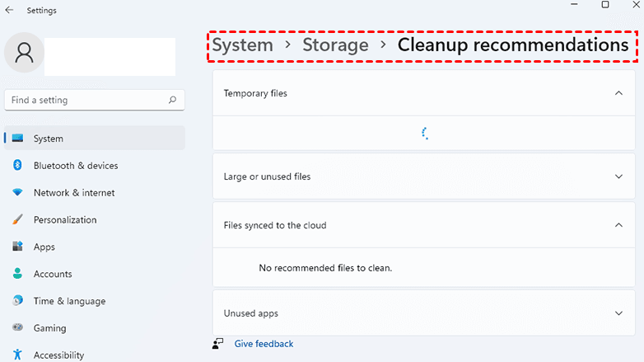Go to Accessibility settings

[58, 355]
